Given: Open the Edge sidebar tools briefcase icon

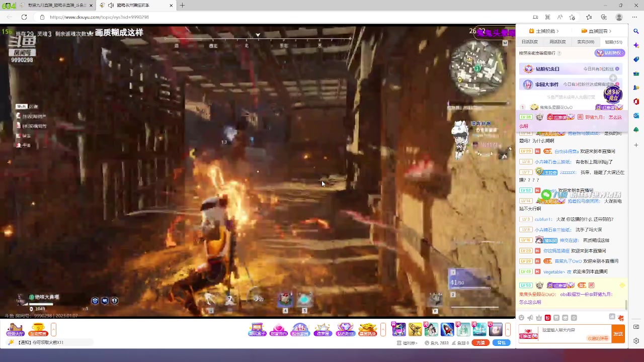Looking at the screenshot, I should tap(636, 73).
